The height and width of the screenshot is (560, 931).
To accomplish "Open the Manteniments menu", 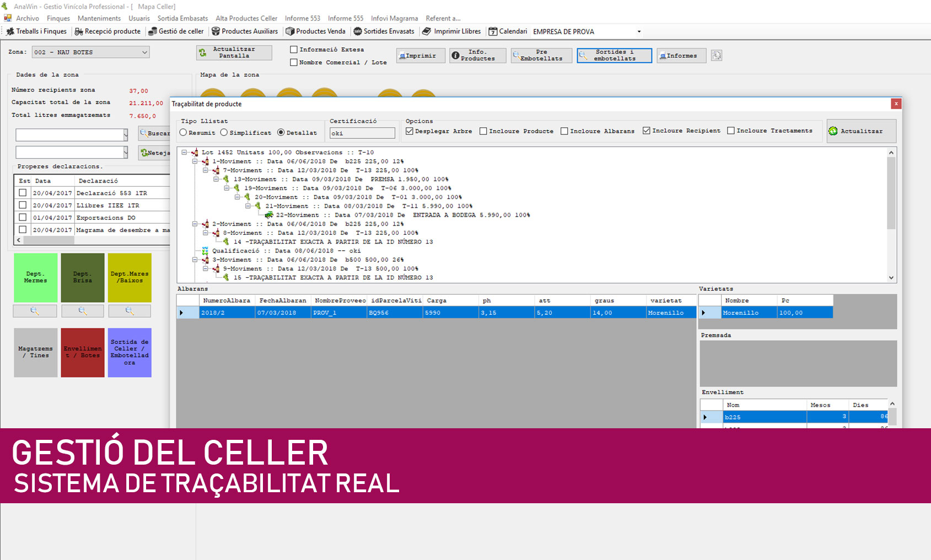I will [x=99, y=18].
